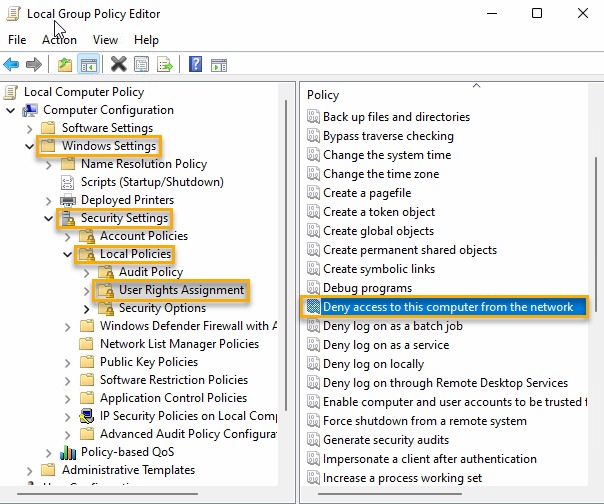
Task: Select Create global objects policy
Action: pos(378,230)
